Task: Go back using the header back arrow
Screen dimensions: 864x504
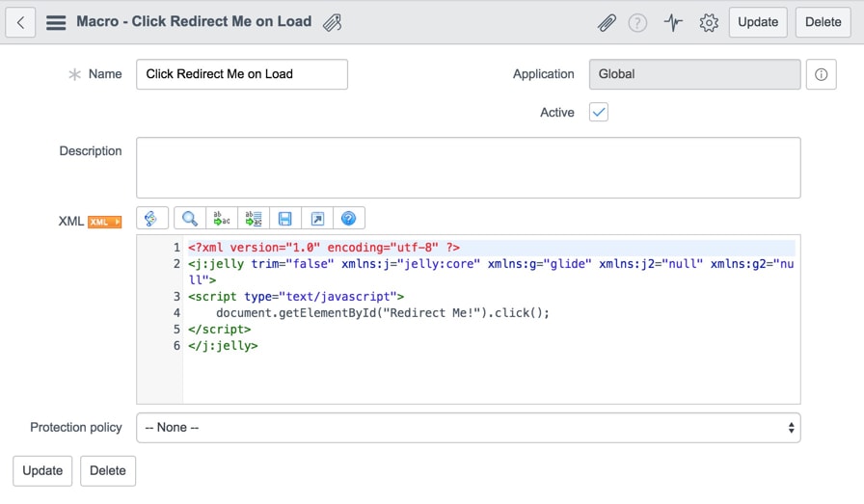Action: 20,22
